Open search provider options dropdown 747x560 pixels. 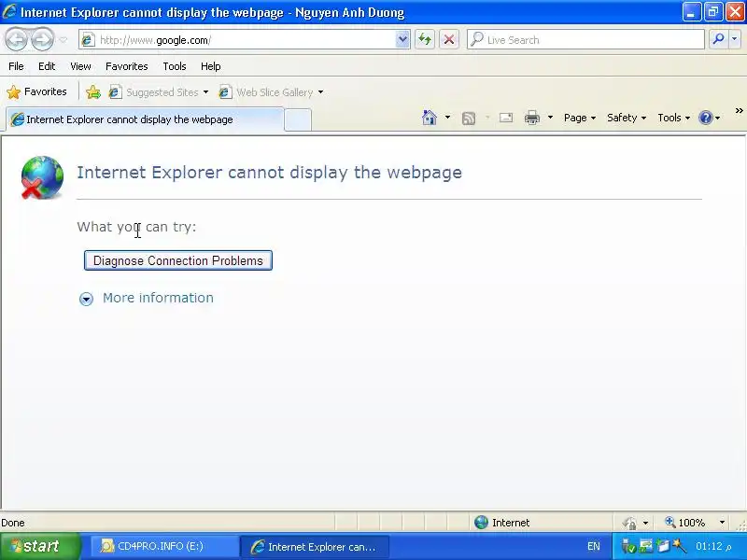tap(735, 39)
